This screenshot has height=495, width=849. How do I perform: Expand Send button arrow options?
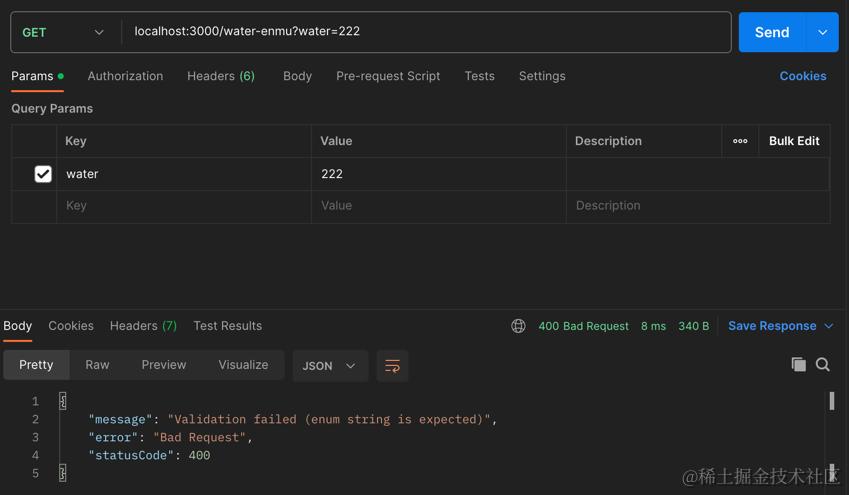[x=822, y=32]
